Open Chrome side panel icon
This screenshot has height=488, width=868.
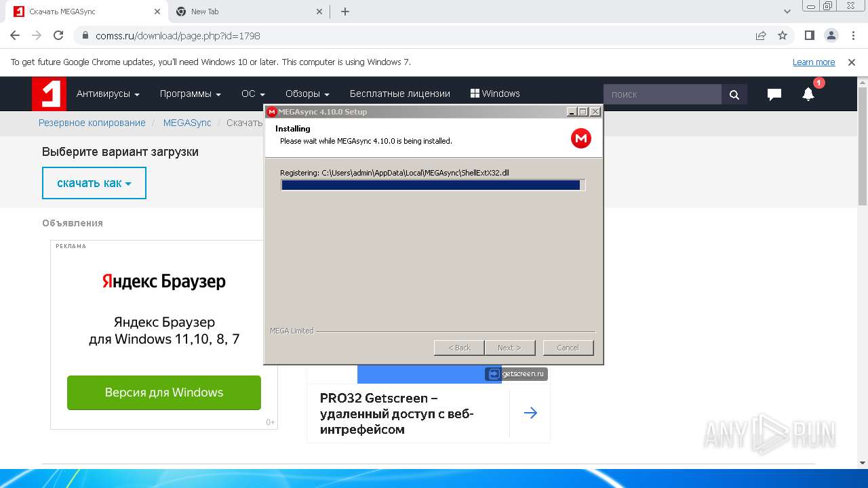(809, 35)
